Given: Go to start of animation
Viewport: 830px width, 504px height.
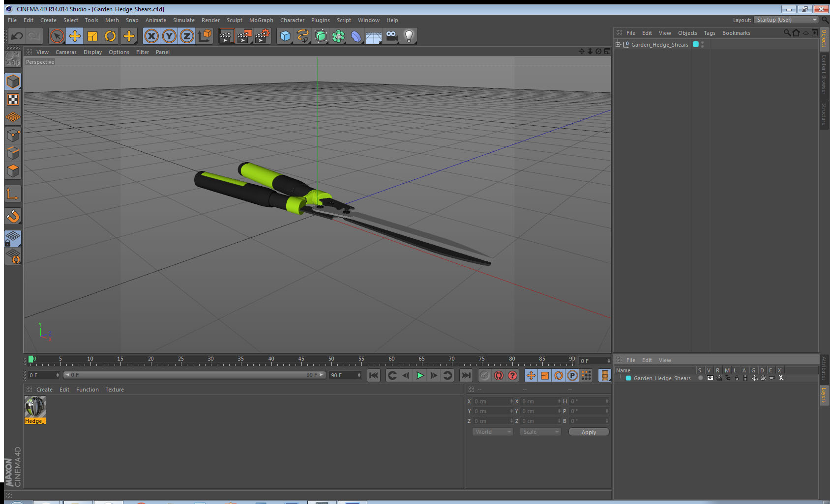Looking at the screenshot, I should coord(374,375).
